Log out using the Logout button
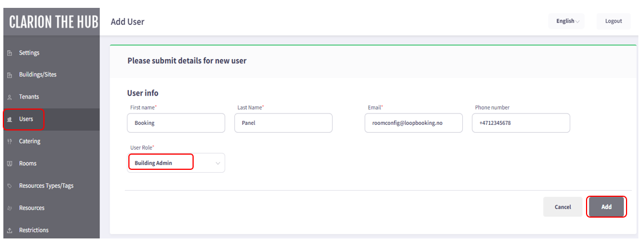Screen dimensions: 644x248 613,21
